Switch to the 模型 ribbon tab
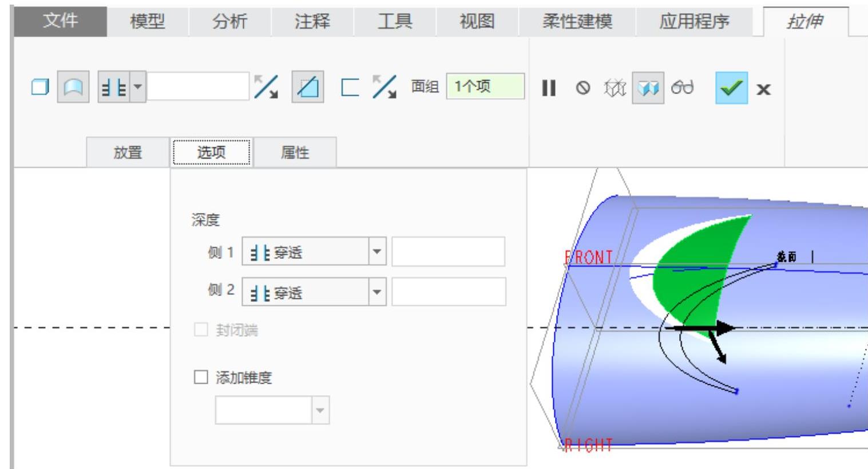This screenshot has width=868, height=469. pyautogui.click(x=148, y=22)
